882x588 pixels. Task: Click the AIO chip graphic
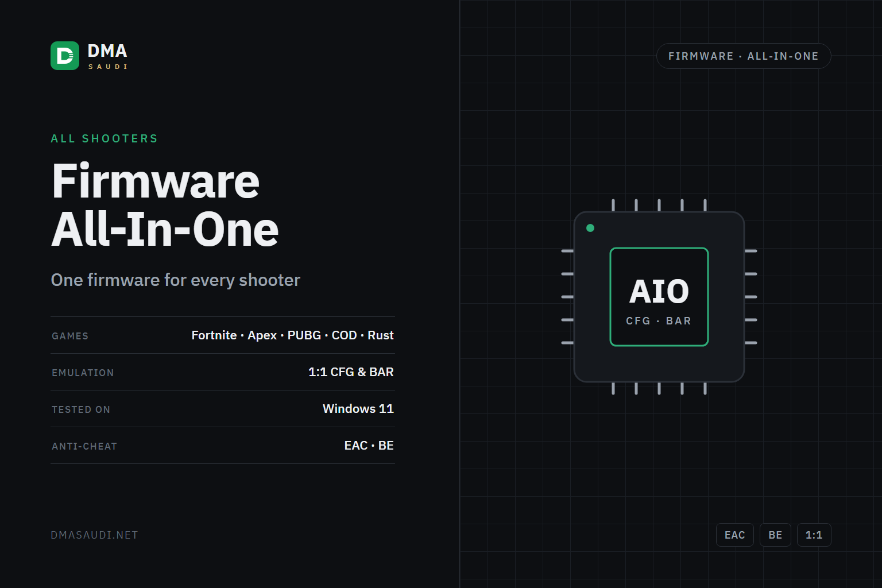659,297
